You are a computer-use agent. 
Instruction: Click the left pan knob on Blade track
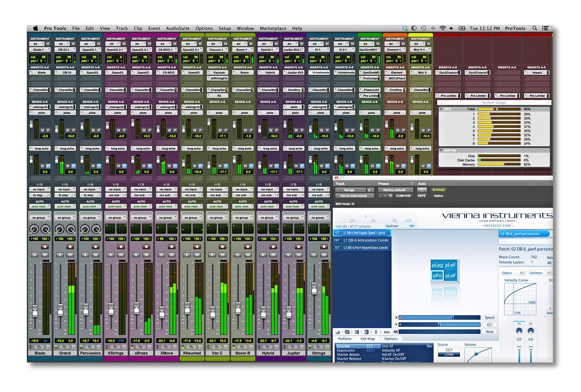click(x=34, y=229)
